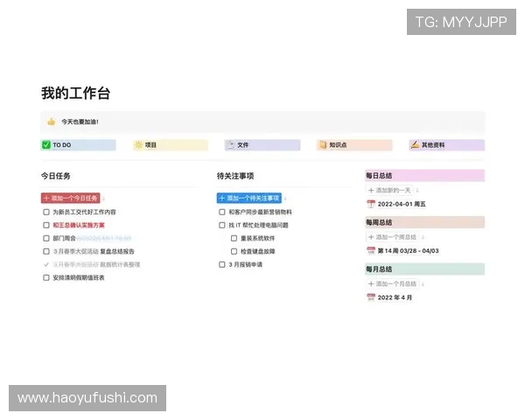Click the book icon beside 知识点
525x420 pixels.
[x=322, y=145]
